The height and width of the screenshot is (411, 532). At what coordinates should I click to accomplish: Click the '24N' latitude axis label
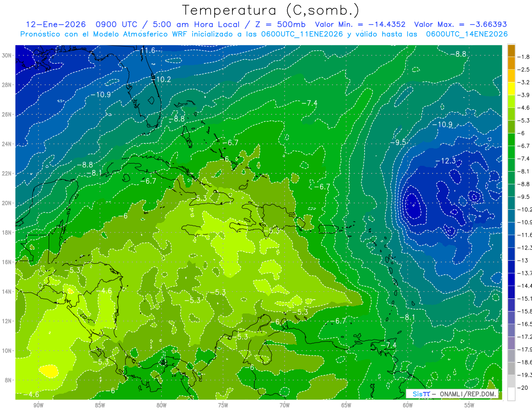click(x=7, y=144)
